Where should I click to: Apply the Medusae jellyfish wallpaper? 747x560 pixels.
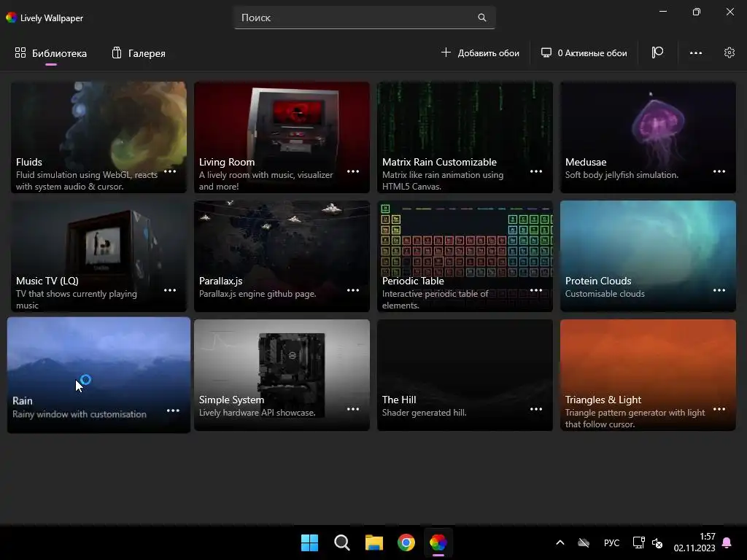pos(648,137)
